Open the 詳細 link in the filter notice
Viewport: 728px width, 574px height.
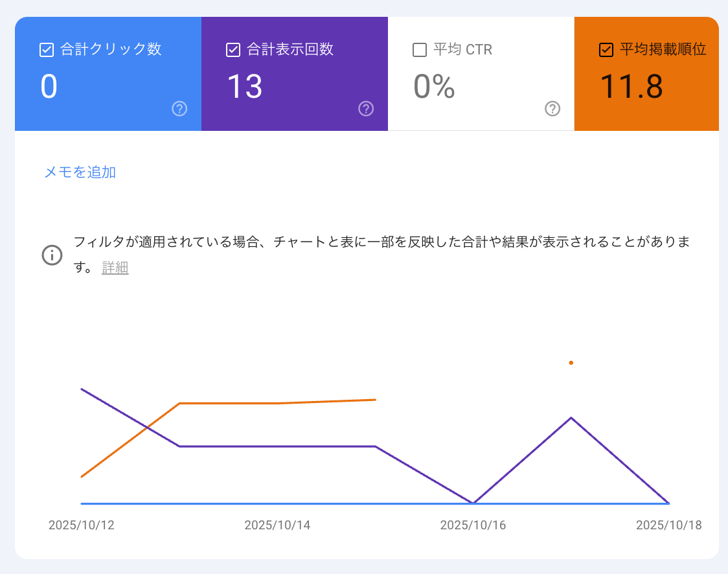(115, 268)
